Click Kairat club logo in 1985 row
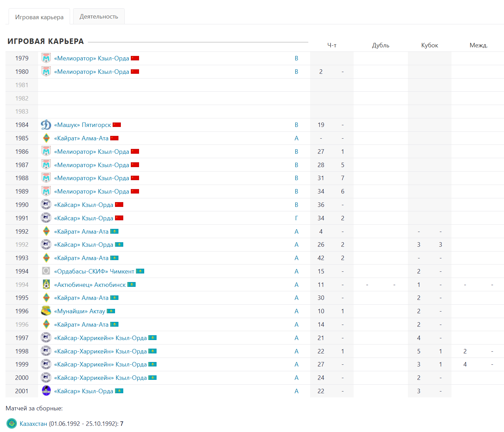 click(x=46, y=138)
